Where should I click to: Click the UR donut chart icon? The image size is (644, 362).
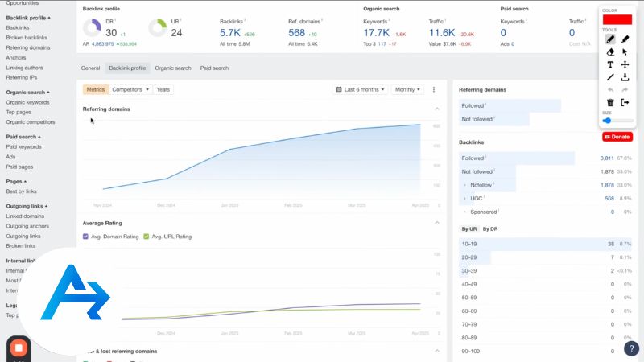(x=157, y=28)
